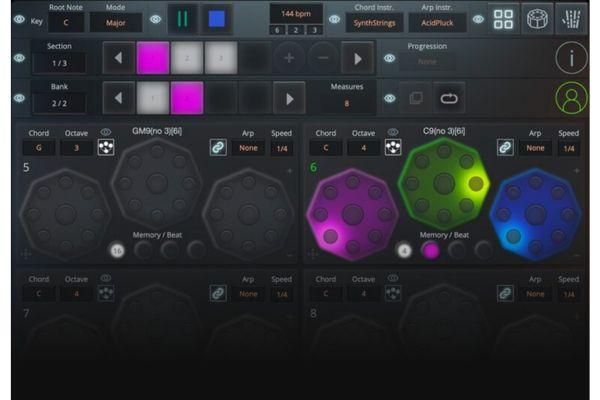Toggle the eye icon beside Key
This screenshot has width=600, height=400.
click(x=20, y=19)
